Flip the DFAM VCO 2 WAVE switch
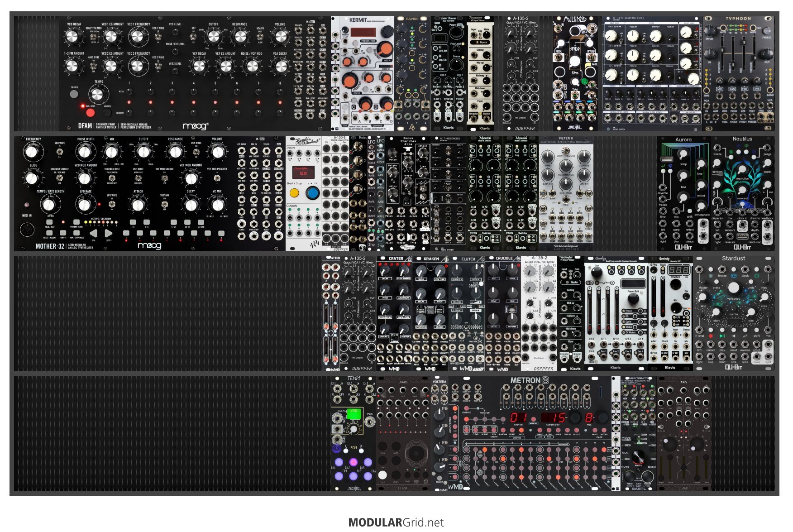 pyautogui.click(x=158, y=65)
